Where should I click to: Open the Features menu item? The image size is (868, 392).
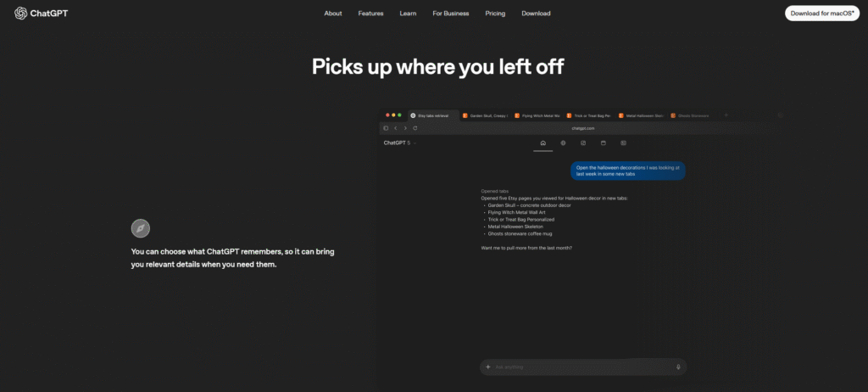pyautogui.click(x=370, y=14)
